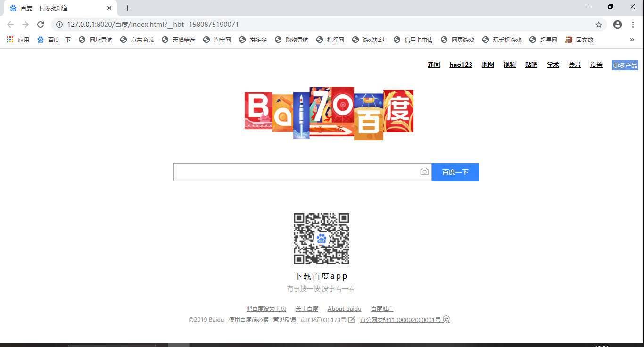
Task: View site information icon in address bar
Action: [59, 25]
